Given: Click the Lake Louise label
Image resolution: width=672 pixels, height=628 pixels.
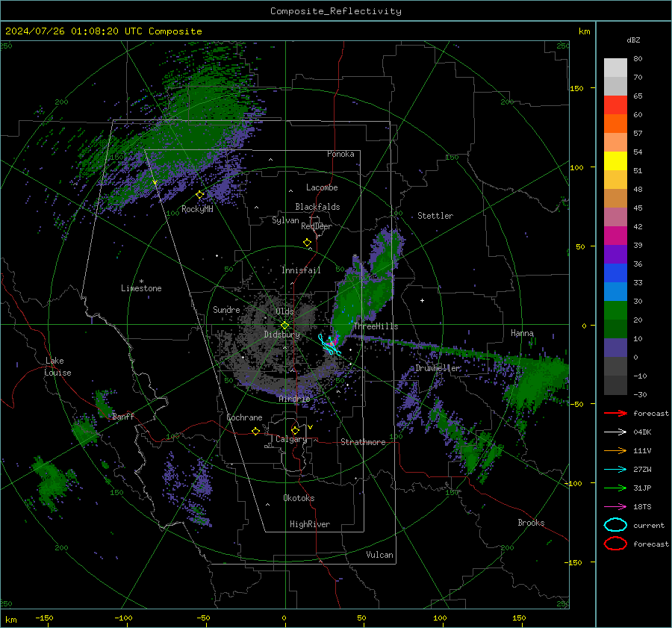Looking at the screenshot, I should (57, 367).
